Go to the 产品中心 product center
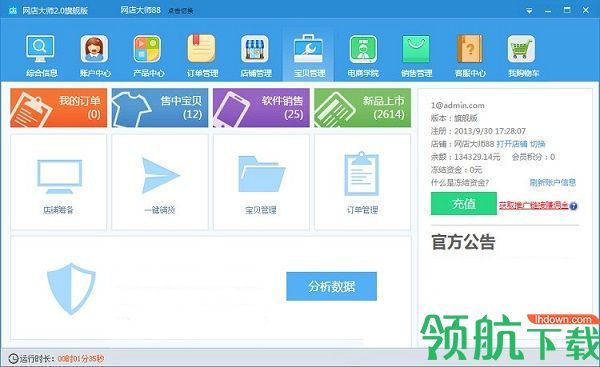Screen dimensions: 600x367 click(148, 55)
